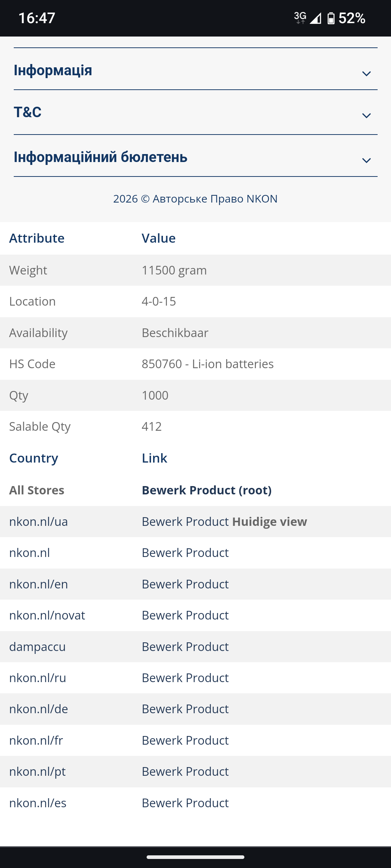Click Bewerk Product link for nkon.nl/fr
391x868 pixels.
pos(185,741)
